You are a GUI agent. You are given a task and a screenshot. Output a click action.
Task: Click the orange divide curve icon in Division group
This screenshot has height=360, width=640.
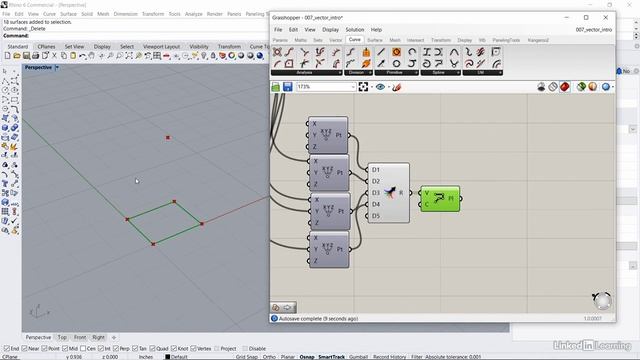pos(366,52)
